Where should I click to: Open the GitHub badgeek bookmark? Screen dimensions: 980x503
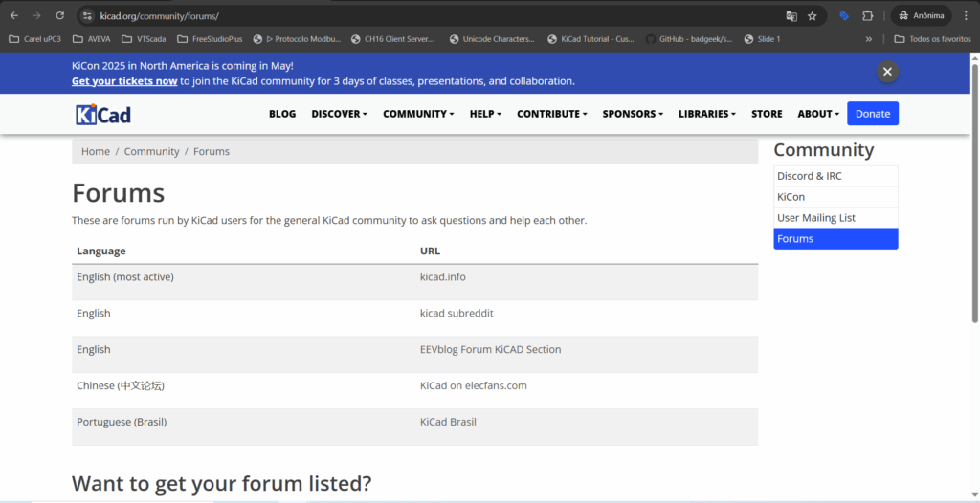(689, 39)
